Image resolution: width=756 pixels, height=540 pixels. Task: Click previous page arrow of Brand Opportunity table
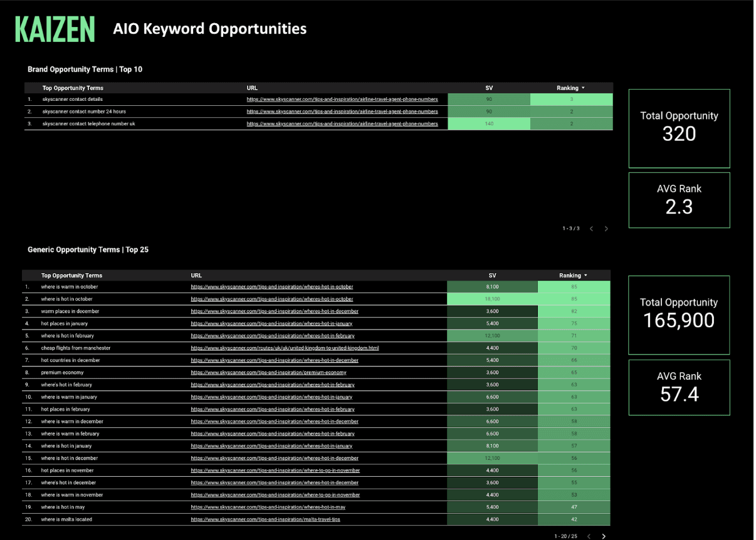(x=591, y=229)
